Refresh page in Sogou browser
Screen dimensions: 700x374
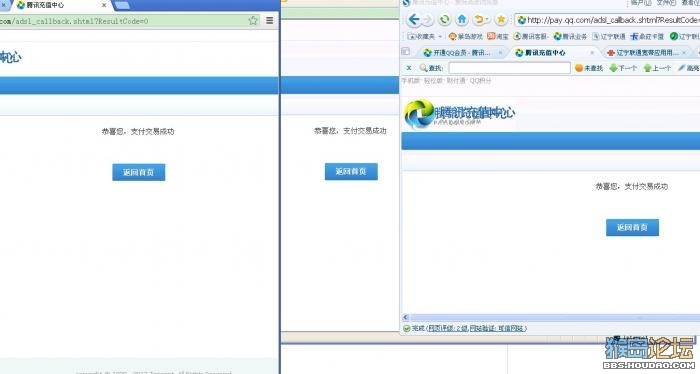(x=444, y=20)
